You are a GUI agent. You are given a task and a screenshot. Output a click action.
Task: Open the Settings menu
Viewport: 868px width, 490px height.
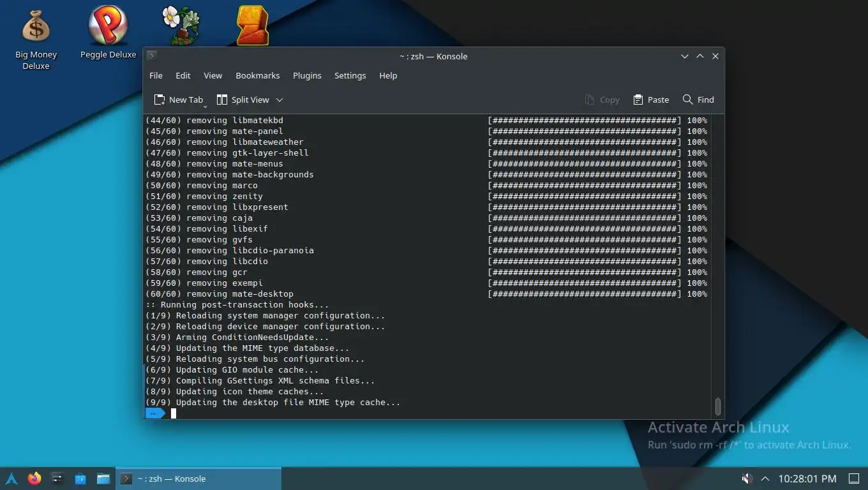350,75
